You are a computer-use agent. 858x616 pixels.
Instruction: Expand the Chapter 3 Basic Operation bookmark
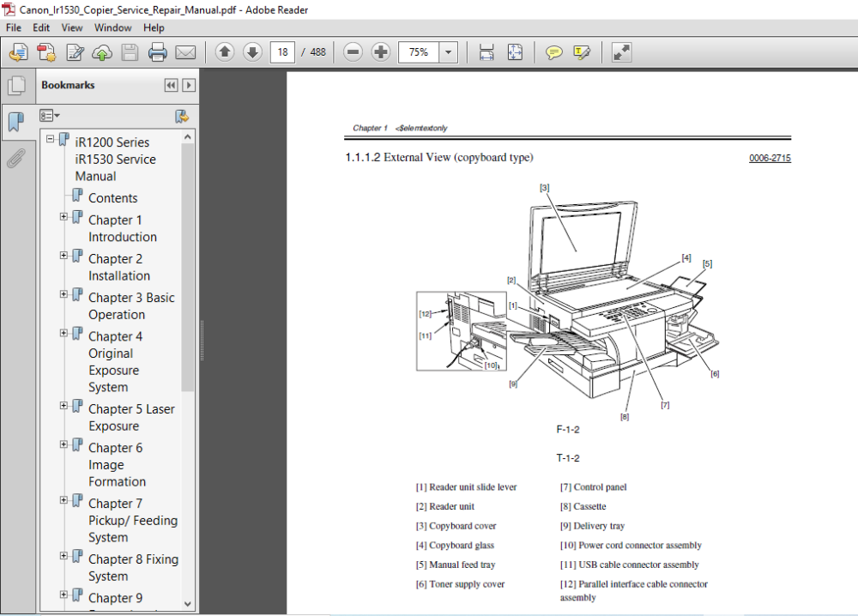64,294
